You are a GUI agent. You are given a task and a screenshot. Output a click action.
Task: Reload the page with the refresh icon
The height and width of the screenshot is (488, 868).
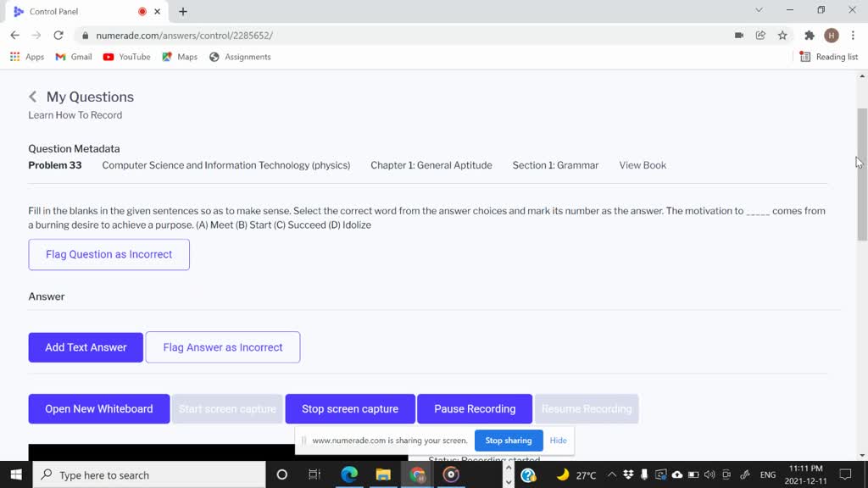pos(58,36)
